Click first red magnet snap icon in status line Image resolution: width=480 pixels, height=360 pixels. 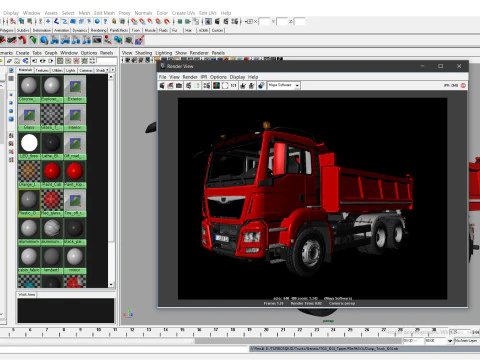click(x=134, y=21)
